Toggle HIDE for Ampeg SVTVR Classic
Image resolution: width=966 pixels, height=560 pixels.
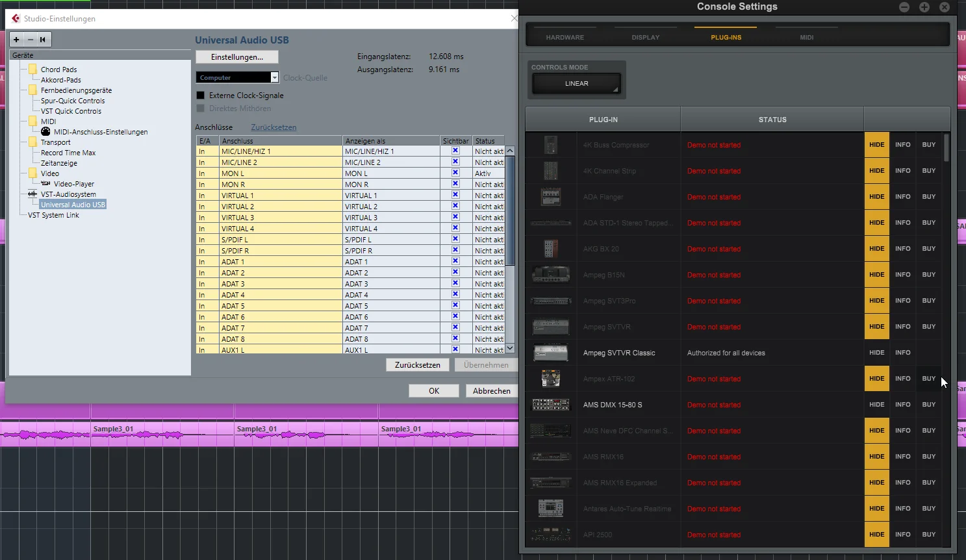(x=877, y=353)
